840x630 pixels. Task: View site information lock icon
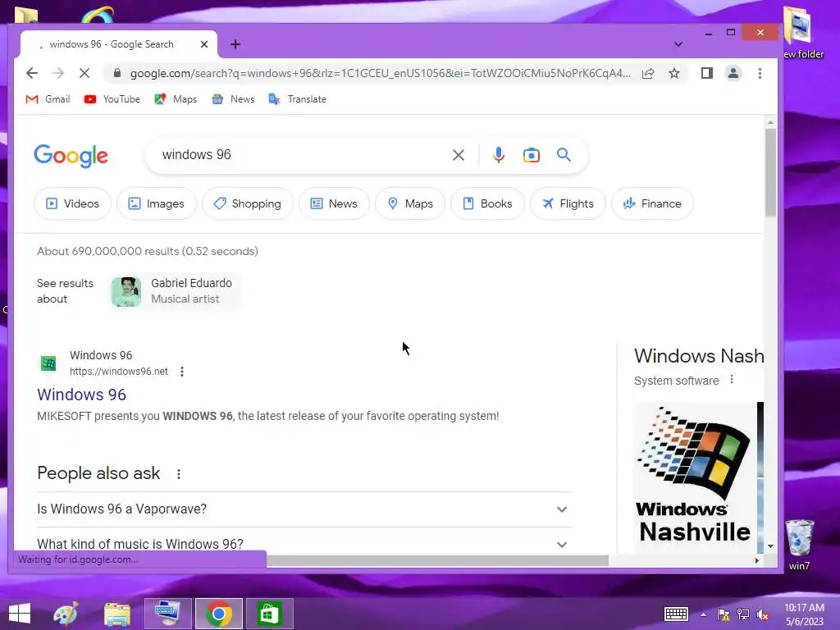(117, 73)
